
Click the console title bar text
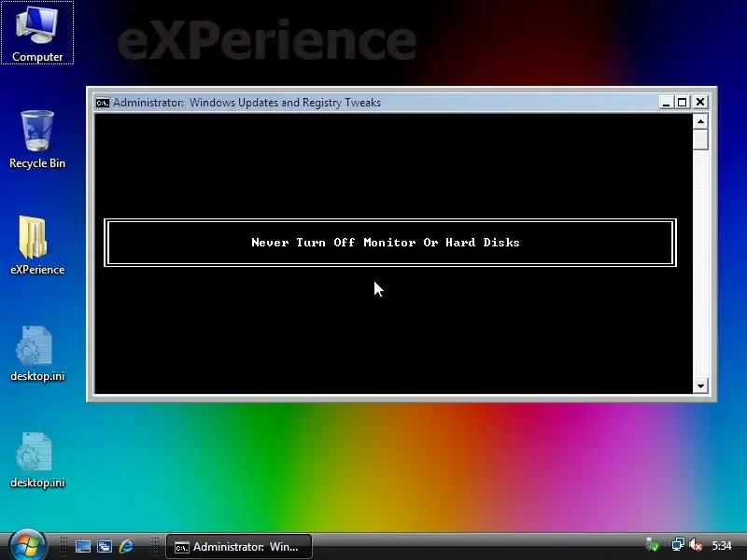(247, 103)
